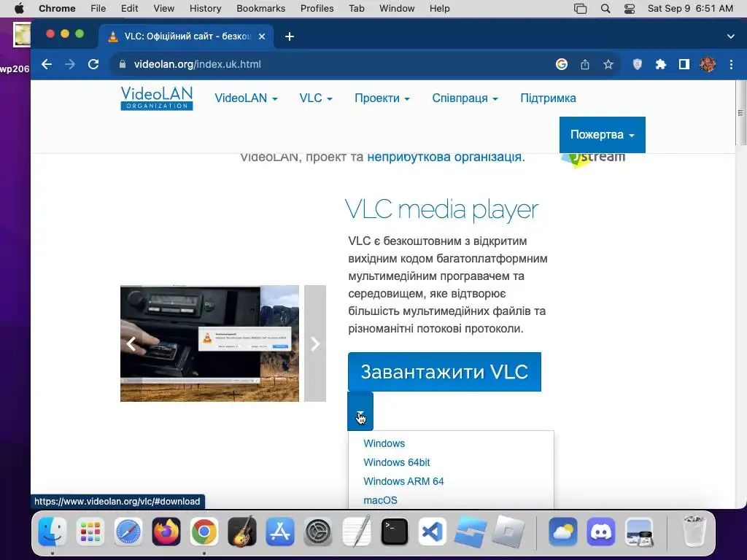Reload the videolan.org page
This screenshot has width=747, height=560.
[x=93, y=64]
